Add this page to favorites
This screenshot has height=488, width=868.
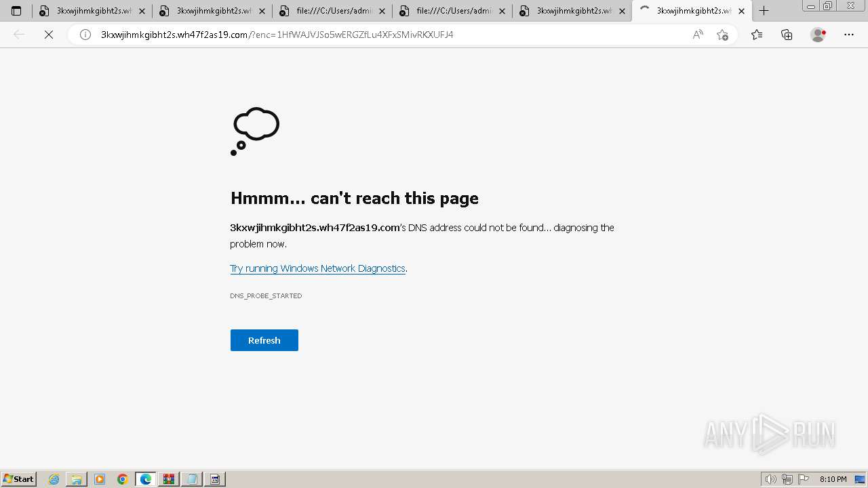[722, 35]
